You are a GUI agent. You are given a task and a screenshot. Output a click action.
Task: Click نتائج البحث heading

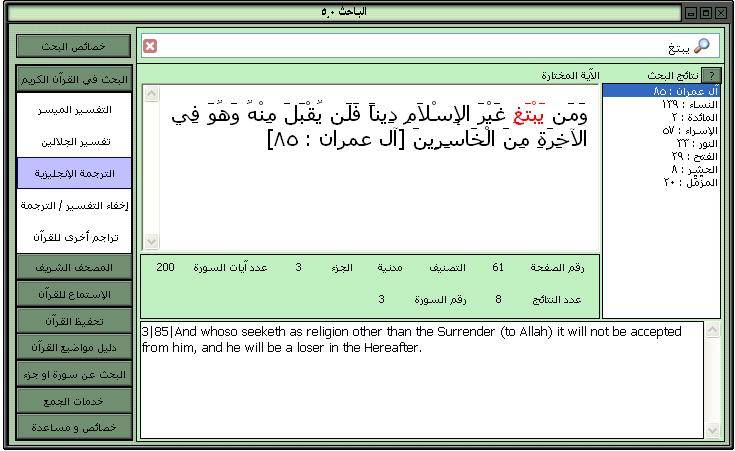tap(673, 75)
